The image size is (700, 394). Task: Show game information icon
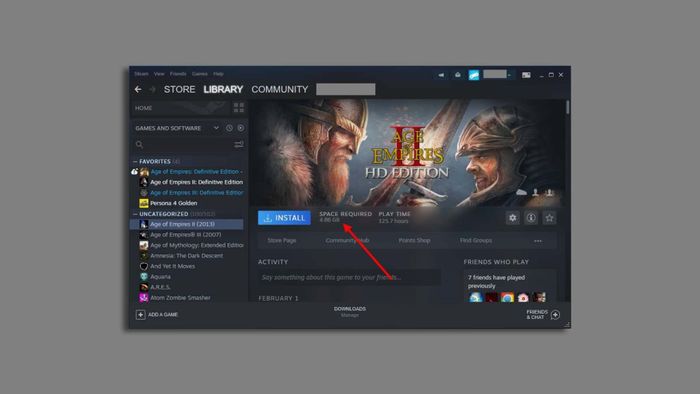[x=531, y=218]
